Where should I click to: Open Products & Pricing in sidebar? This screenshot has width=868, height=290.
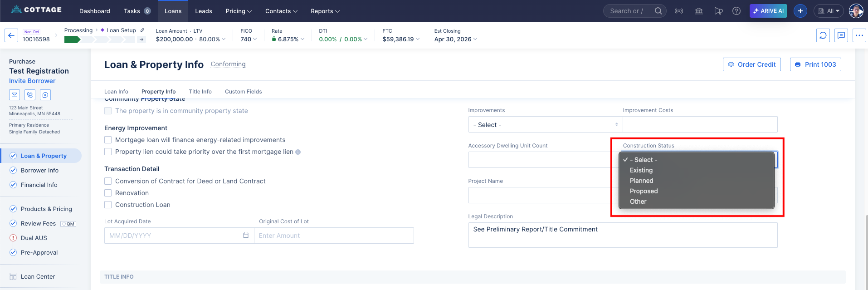46,209
